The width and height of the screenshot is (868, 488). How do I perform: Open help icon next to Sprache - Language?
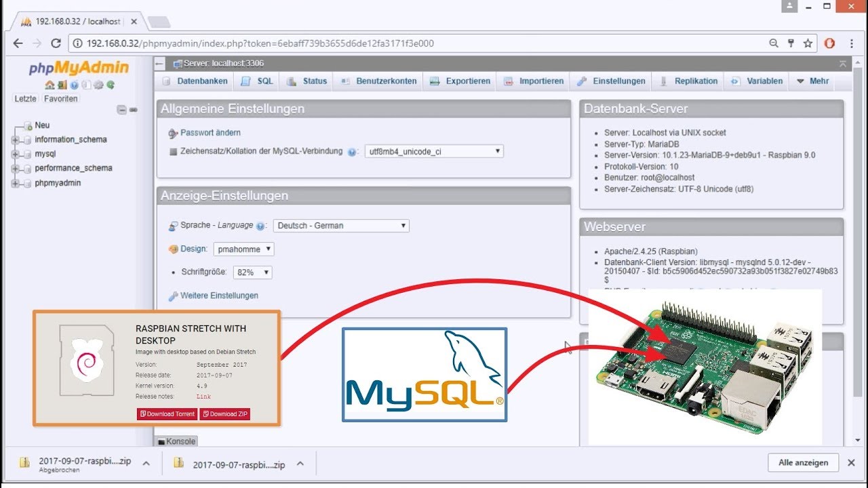pyautogui.click(x=260, y=226)
